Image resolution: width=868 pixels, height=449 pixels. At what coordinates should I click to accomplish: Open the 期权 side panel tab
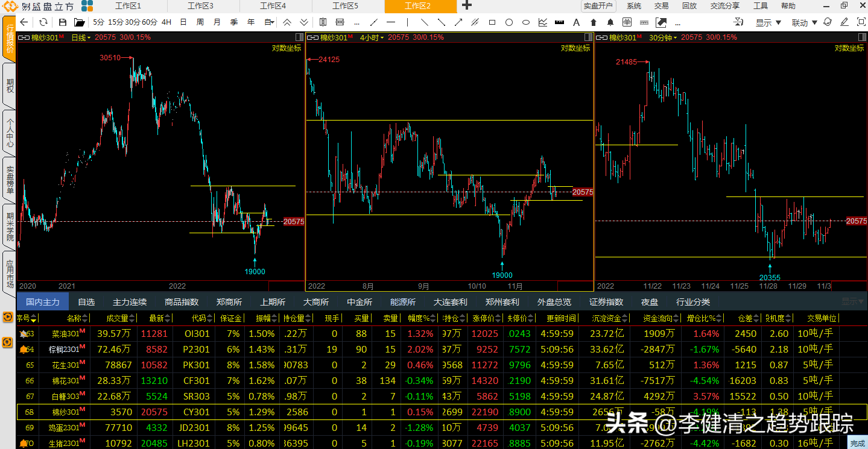point(9,85)
